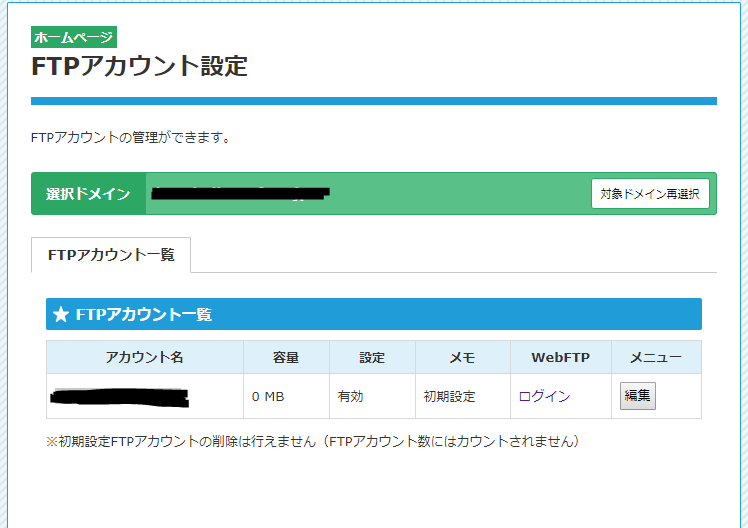This screenshot has width=748, height=528.
Task: Click the note about 初期設定FTPアカウントの削除
Action: [x=313, y=441]
